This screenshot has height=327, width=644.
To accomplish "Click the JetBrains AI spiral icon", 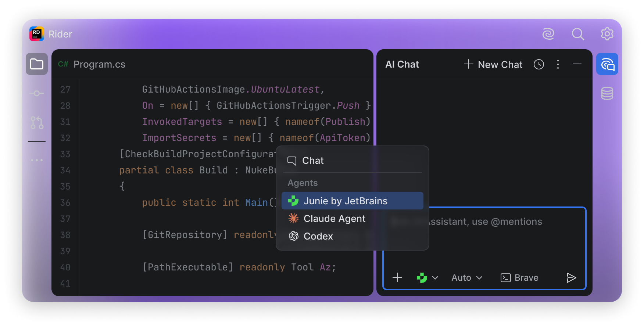I will pos(548,34).
